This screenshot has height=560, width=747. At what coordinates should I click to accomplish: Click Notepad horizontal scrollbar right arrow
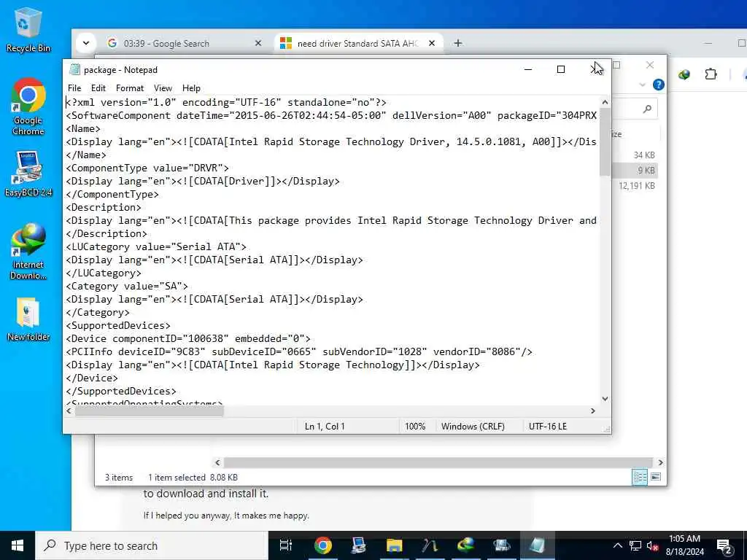(593, 411)
